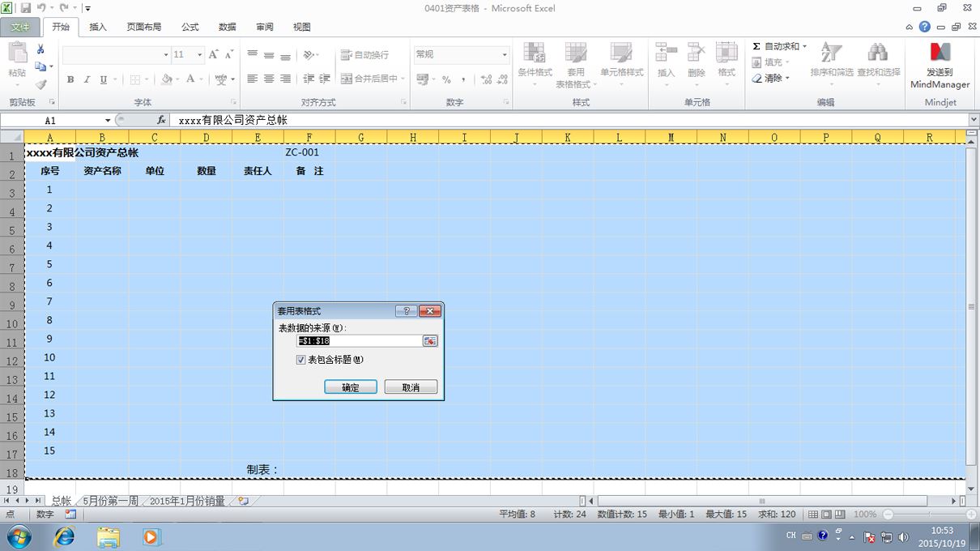Click the Undo arrow icon
This screenshot has height=551, width=980.
[43, 8]
